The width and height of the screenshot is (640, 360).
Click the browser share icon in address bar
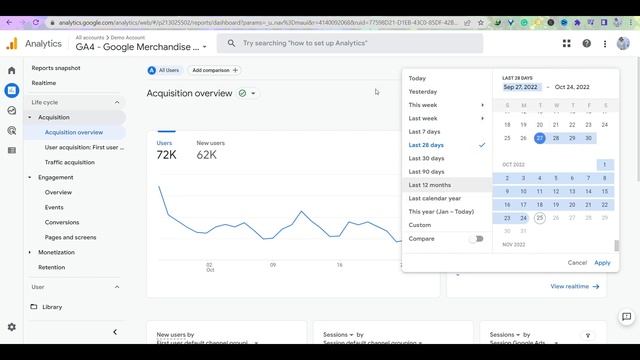[x=467, y=23]
